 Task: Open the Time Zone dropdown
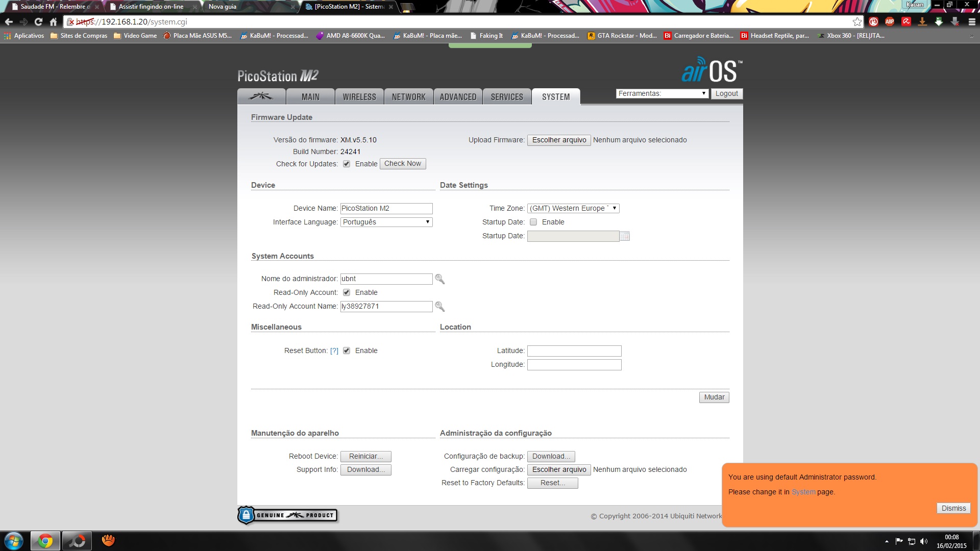(x=573, y=208)
